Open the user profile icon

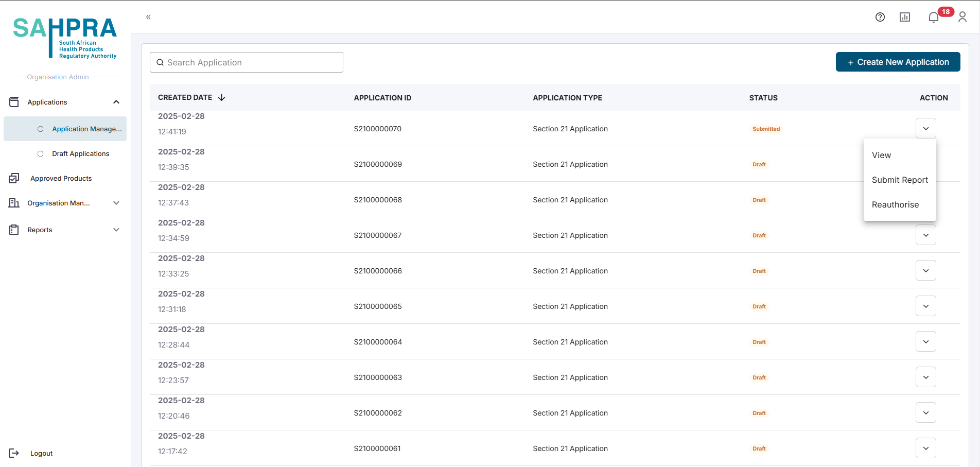pyautogui.click(x=962, y=18)
